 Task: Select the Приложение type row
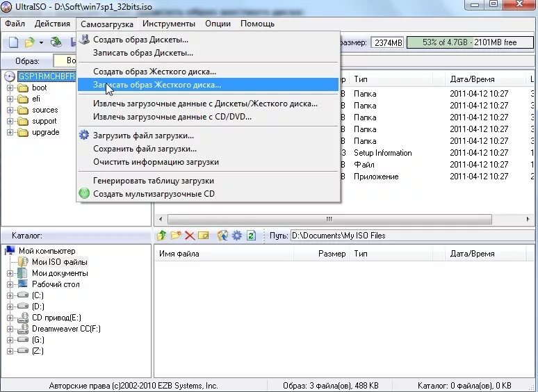pyautogui.click(x=376, y=177)
